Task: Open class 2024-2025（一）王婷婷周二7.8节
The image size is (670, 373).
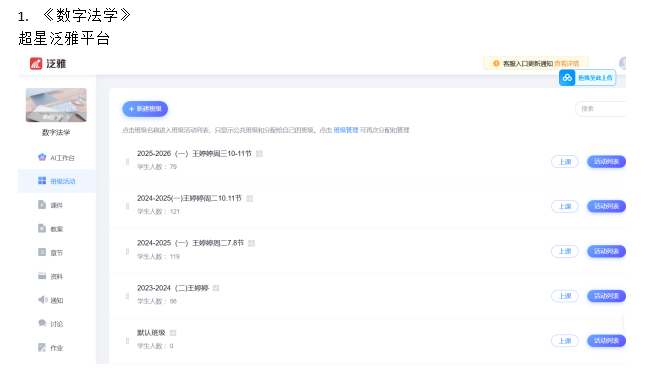Action: pos(190,243)
